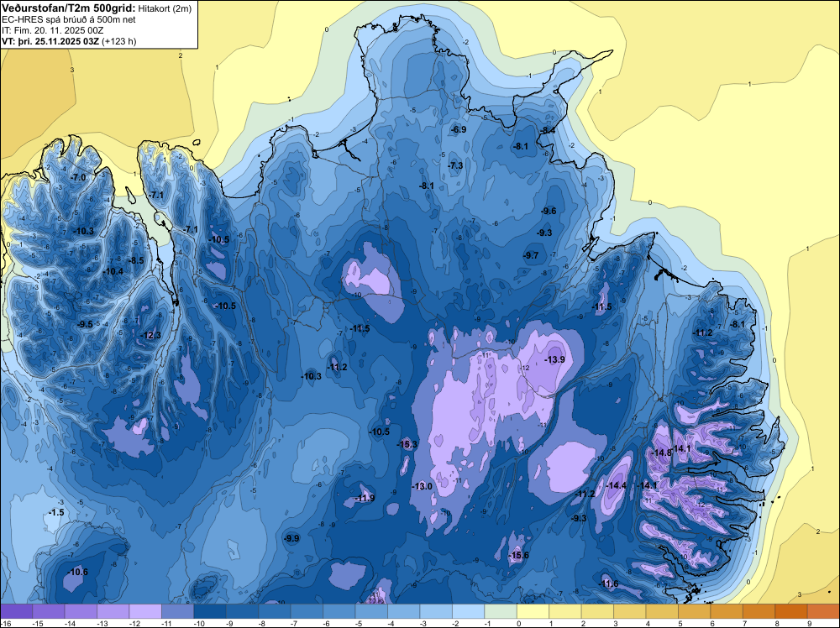Click the '9' tick label on the color scale
This screenshot has height=628, width=840.
click(x=808, y=624)
